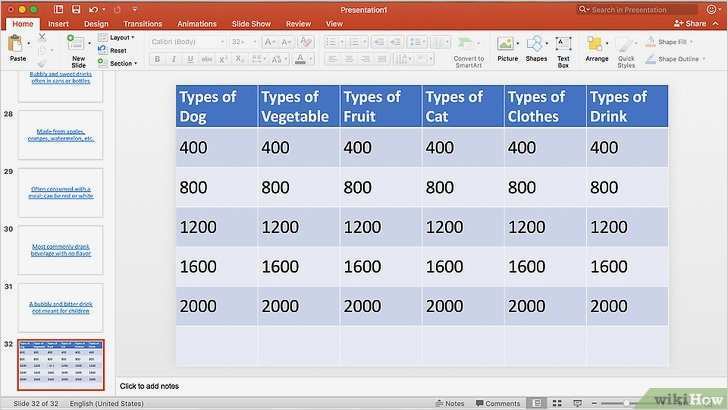Expand the Shape Outline dropdown
728x410 pixels.
pyautogui.click(x=704, y=59)
